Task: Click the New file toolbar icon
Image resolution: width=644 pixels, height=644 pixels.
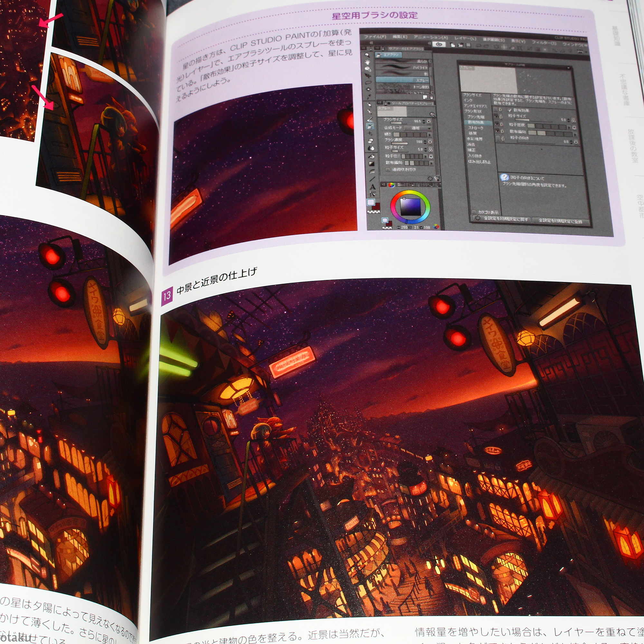Action: pos(453,45)
